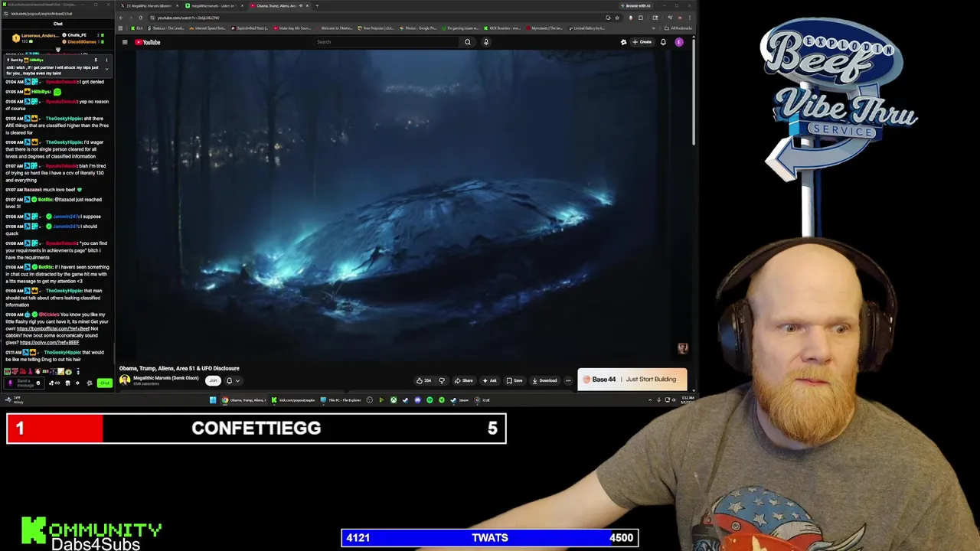Open This PC File Explorer on taskbar
Screen dimensions: 980x551
[342, 399]
